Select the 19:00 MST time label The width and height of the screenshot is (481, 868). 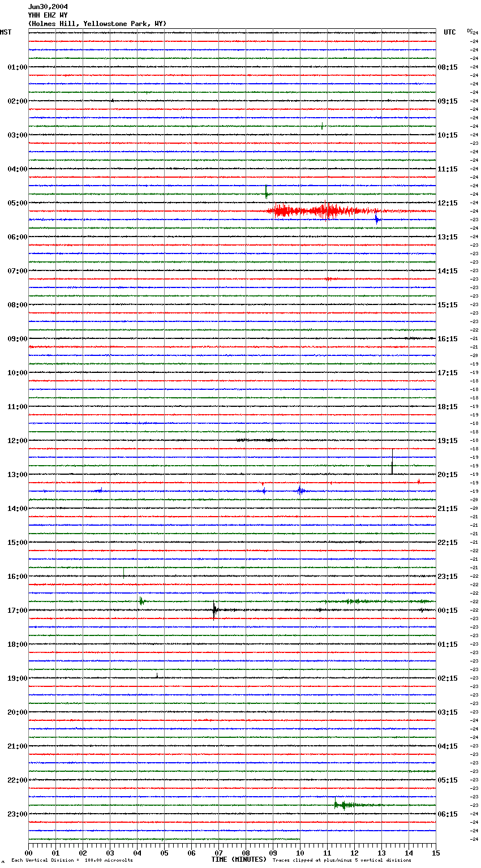click(x=17, y=678)
